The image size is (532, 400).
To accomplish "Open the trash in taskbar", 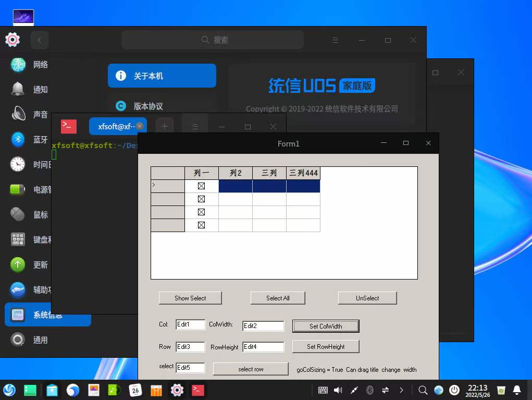I will [501, 390].
